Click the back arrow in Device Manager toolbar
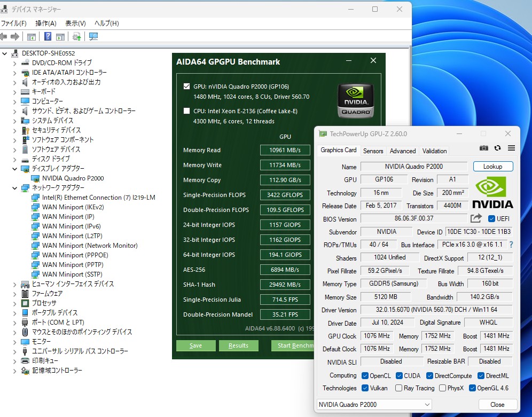The image size is (532, 417). pyautogui.click(x=3, y=37)
